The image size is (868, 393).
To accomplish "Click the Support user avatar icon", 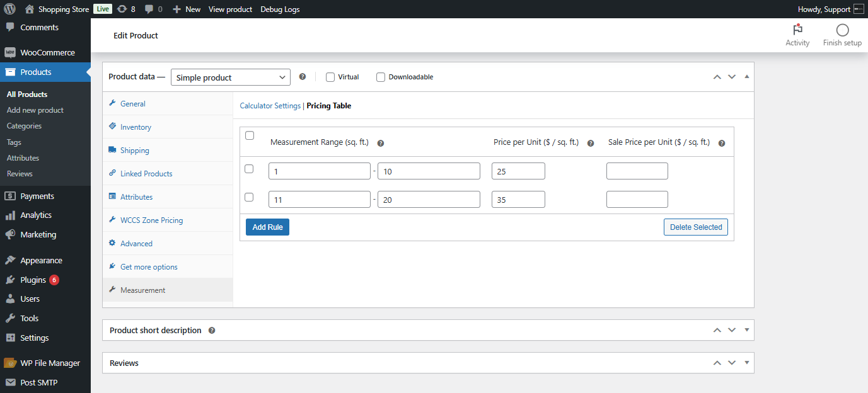I will [x=859, y=9].
